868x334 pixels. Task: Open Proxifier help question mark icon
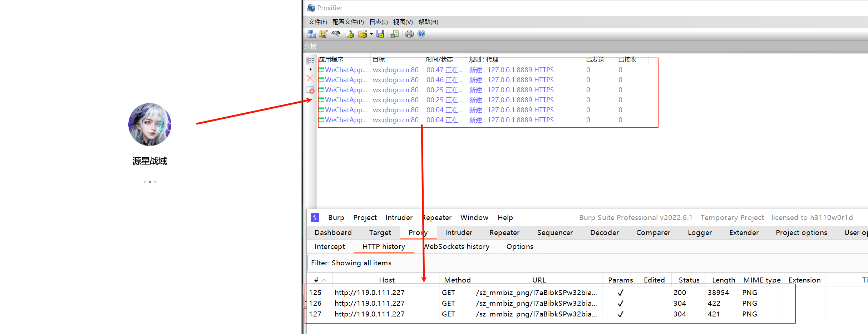point(421,34)
